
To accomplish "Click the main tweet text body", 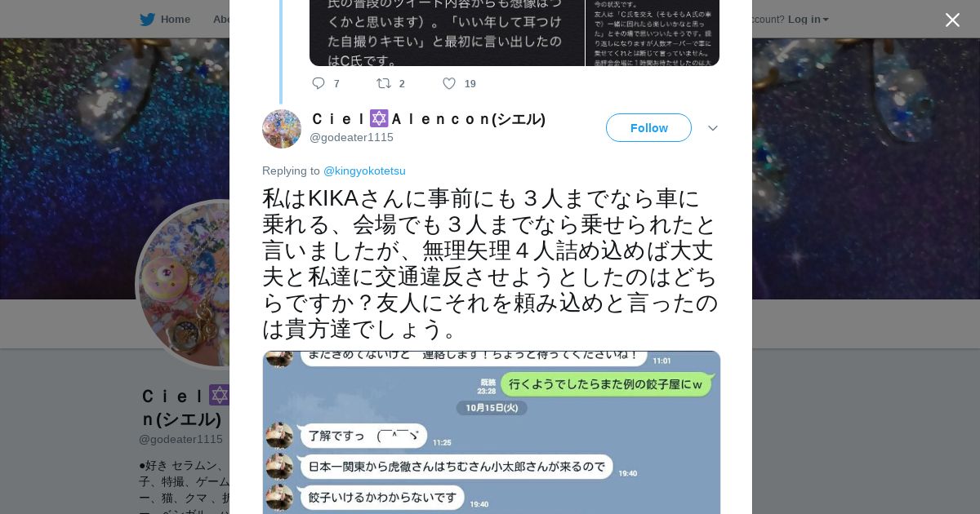I will tap(490, 264).
